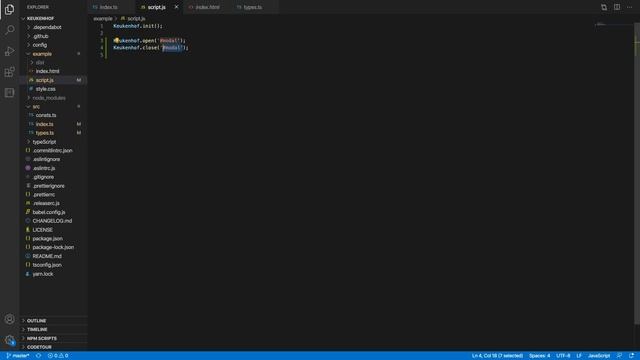Open CHANGELOG.md file
Image resolution: width=640 pixels, height=360 pixels.
click(52, 221)
